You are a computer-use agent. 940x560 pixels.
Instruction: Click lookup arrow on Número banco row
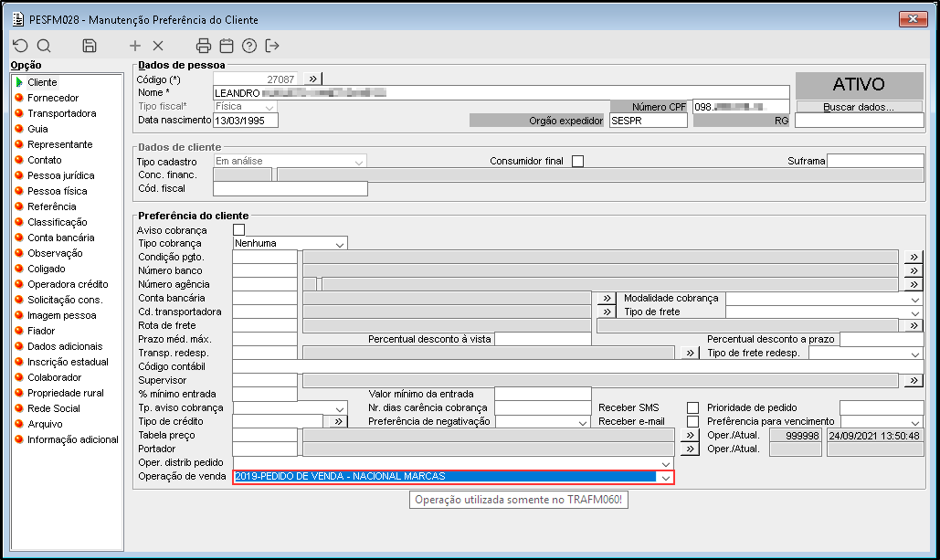(x=914, y=270)
